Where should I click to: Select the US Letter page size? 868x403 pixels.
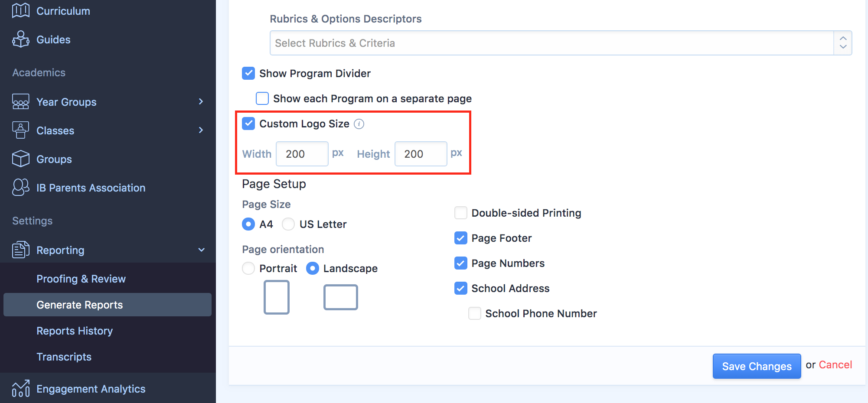[x=288, y=224]
